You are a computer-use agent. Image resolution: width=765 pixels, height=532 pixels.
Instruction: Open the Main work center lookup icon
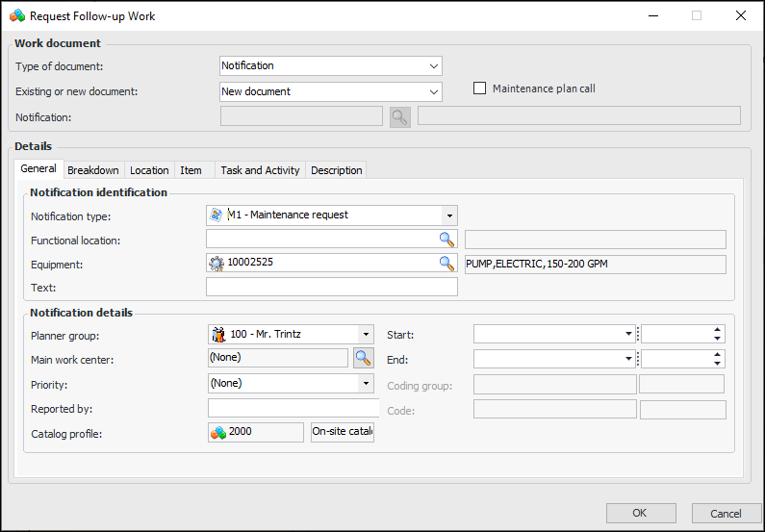point(363,358)
